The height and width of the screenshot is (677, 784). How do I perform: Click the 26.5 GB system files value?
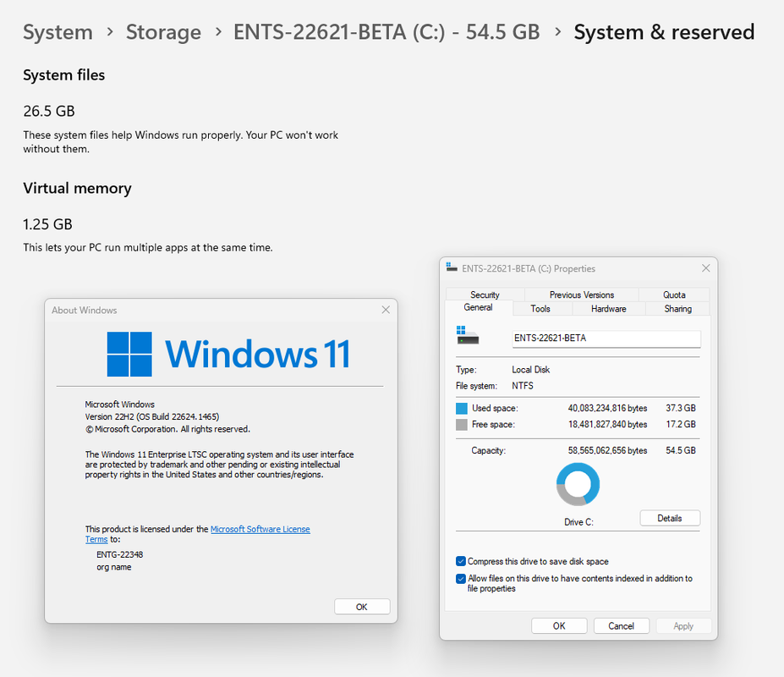point(49,111)
